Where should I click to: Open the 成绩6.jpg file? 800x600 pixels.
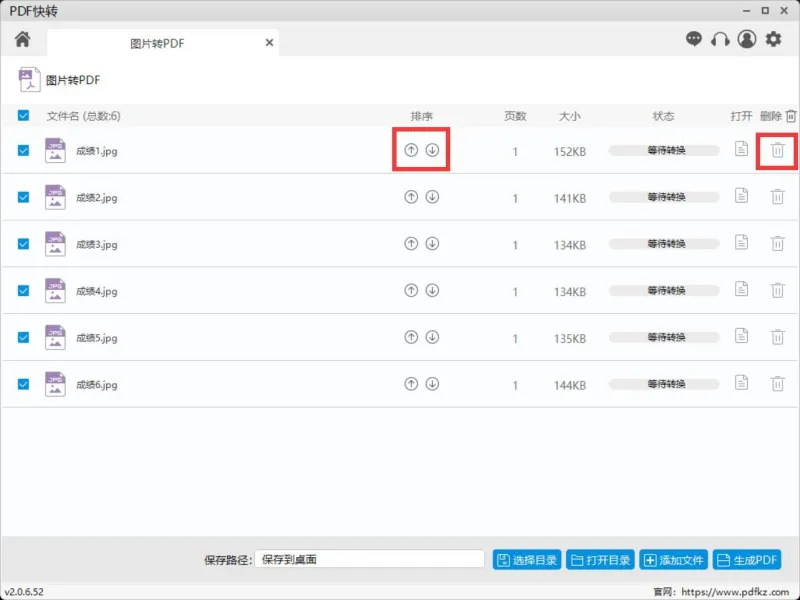pyautogui.click(x=741, y=383)
